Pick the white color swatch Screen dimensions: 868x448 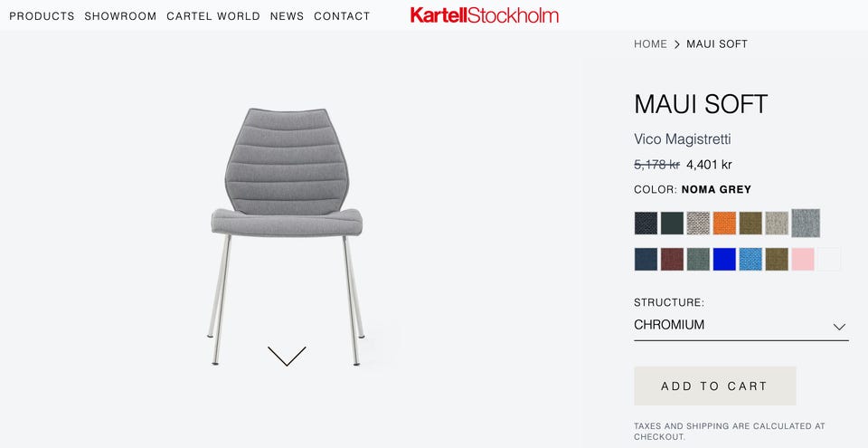pos(829,259)
